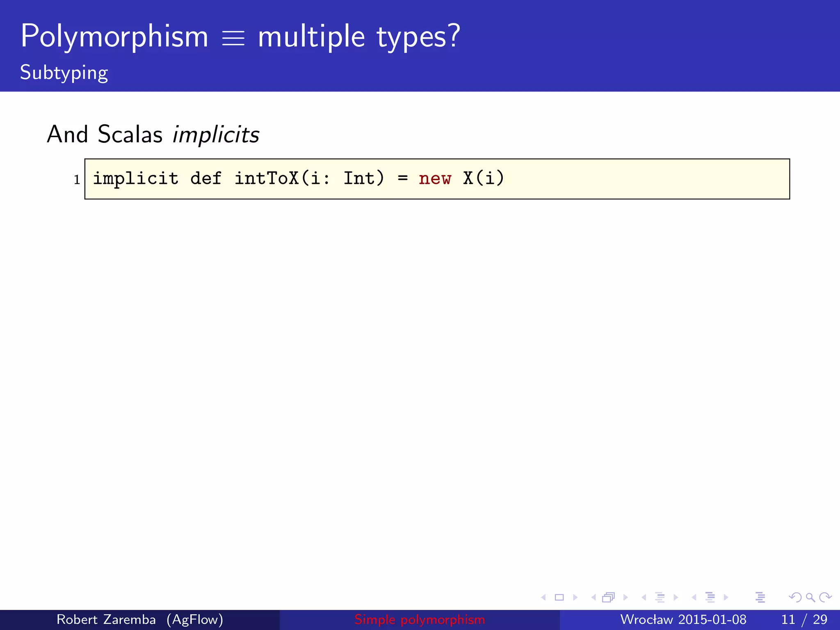Click 'Robert Zaremba (AgFlow)' in the footer

pos(140,619)
